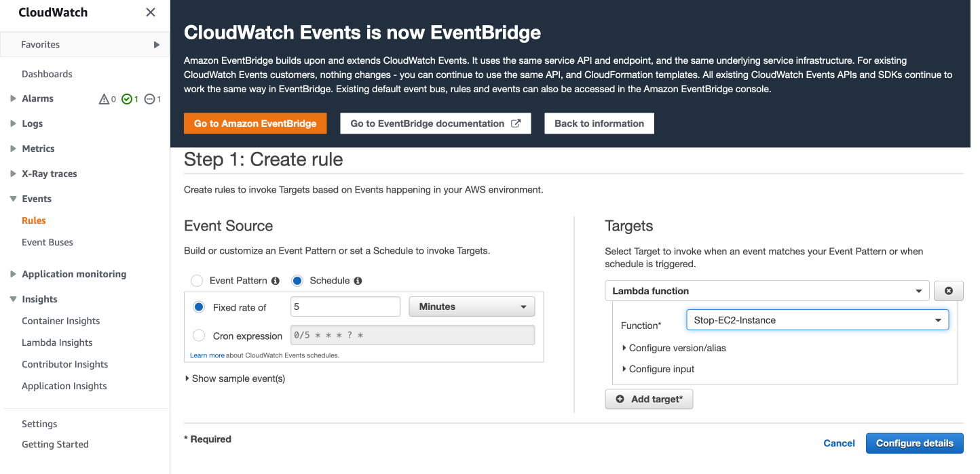This screenshot has width=980, height=474.
Task: Click the alarm warning triangle count icon
Action: (104, 99)
